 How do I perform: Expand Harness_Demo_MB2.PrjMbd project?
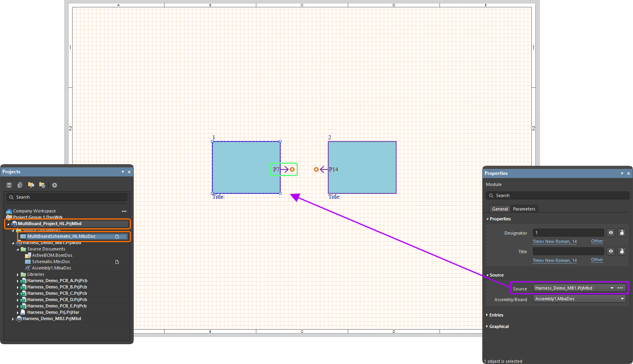point(13,319)
